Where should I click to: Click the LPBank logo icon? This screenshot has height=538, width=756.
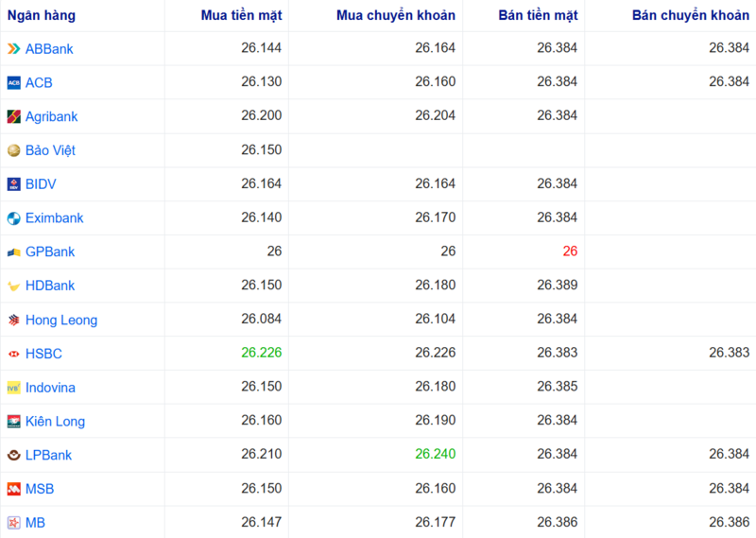(13, 455)
